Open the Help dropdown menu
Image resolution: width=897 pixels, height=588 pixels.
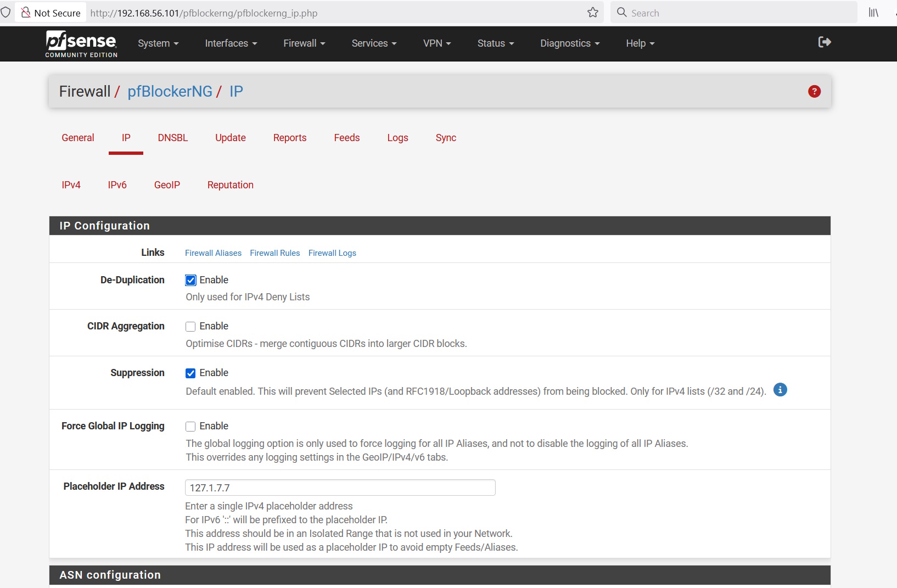tap(640, 43)
